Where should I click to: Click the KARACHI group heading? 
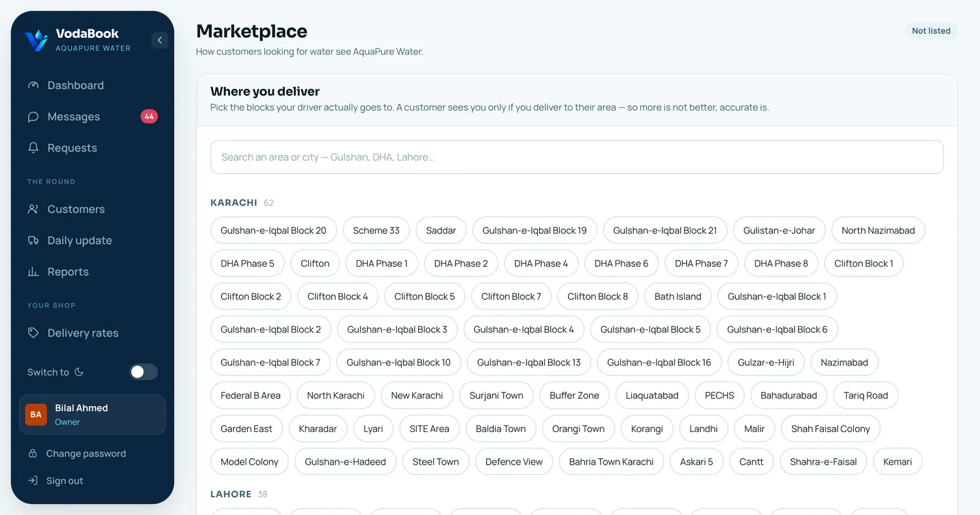click(234, 203)
